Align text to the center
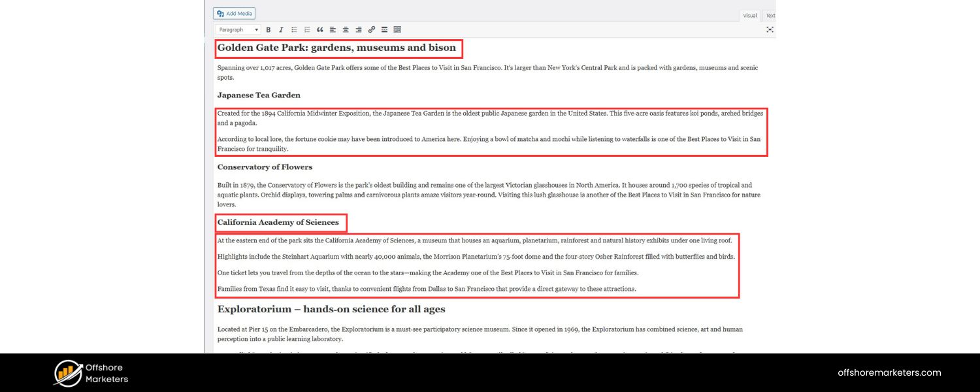This screenshot has height=392, width=980. tap(346, 29)
